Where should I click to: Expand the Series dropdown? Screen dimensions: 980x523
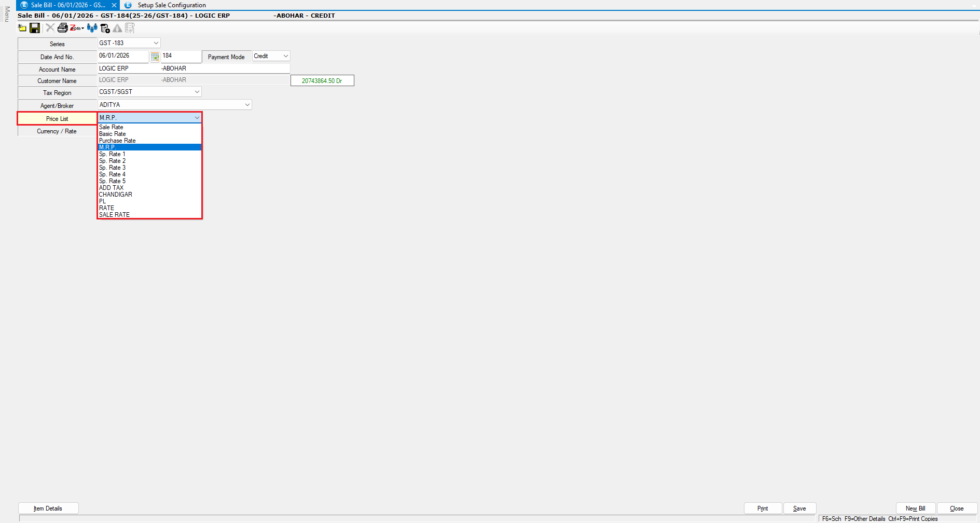click(156, 43)
